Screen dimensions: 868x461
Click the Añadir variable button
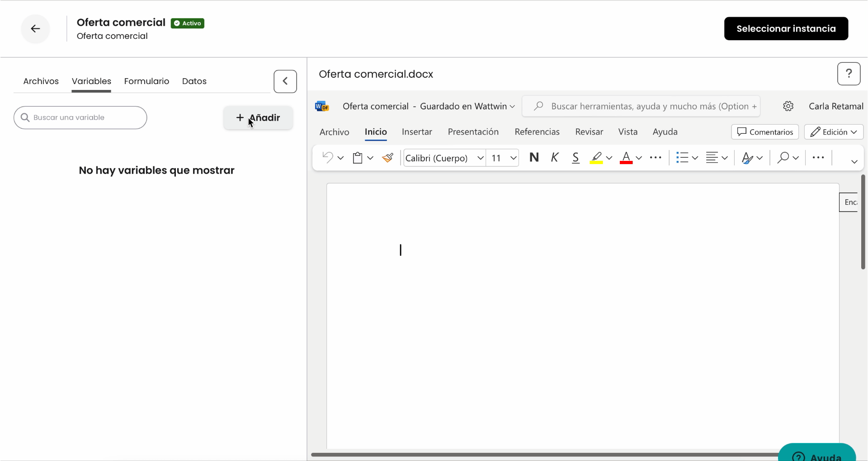[x=258, y=118]
